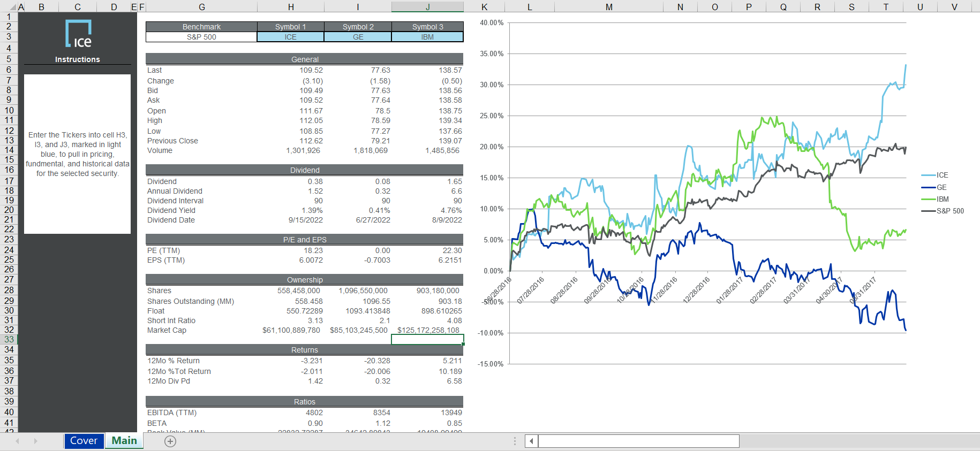
Task: Click the previous sheet navigation arrow
Action: point(18,441)
